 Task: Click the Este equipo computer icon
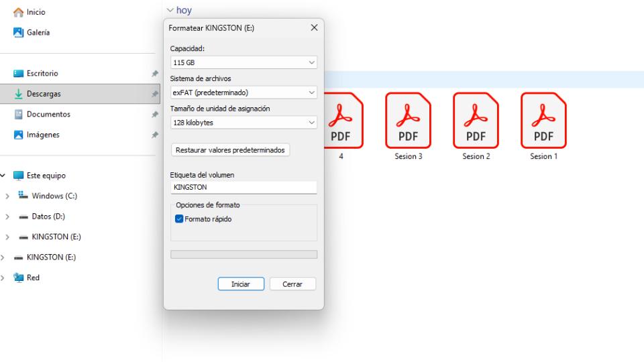[18, 176]
